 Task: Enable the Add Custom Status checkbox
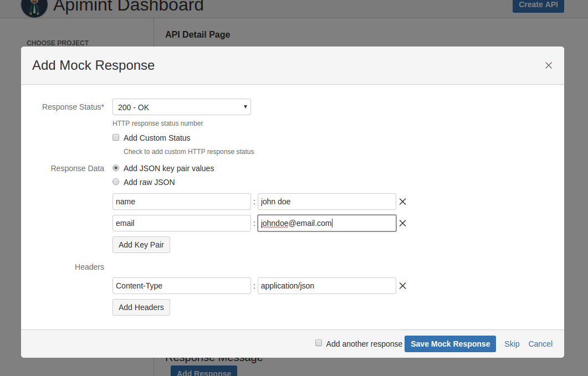tap(116, 138)
